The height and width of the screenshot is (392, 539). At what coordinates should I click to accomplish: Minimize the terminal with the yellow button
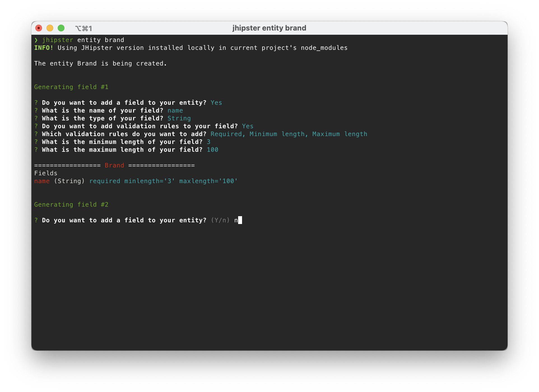tap(50, 28)
